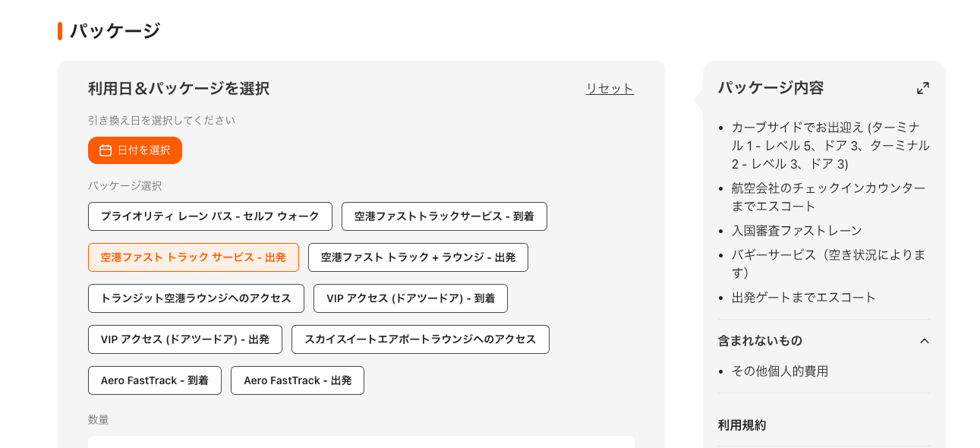
Task: Click the 含まれないもの heading
Action: [760, 341]
